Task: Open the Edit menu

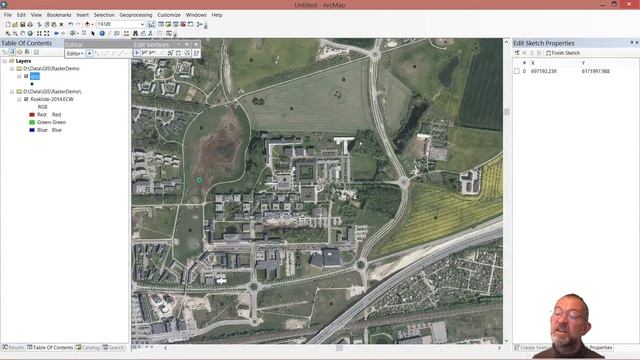Action: pyautogui.click(x=21, y=15)
